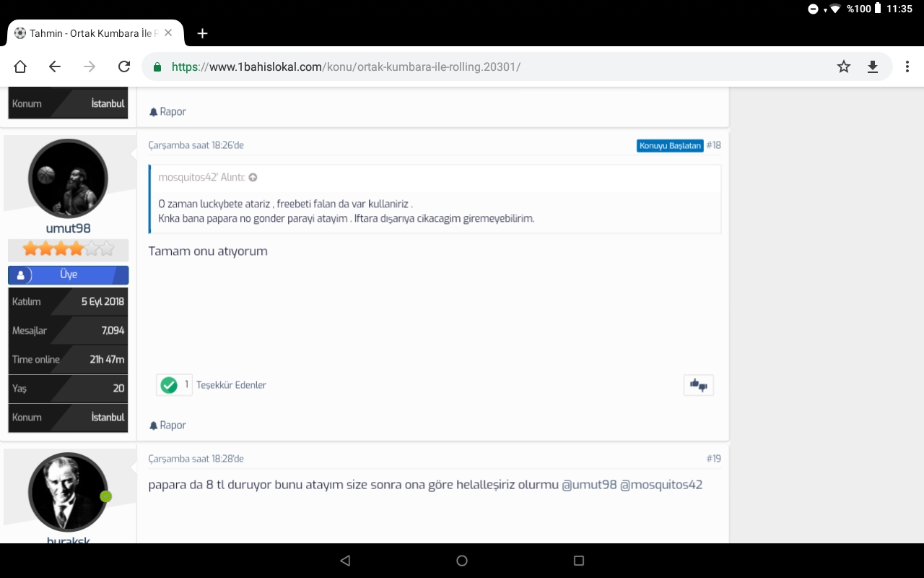This screenshot has width=924, height=578.
Task: Click the green padlock secure icon
Action: [x=157, y=67]
